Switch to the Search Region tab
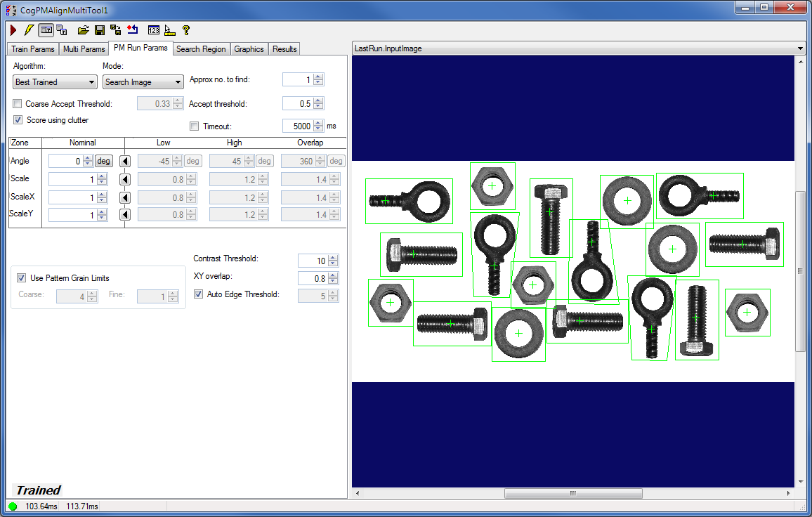812x517 pixels. (x=200, y=48)
